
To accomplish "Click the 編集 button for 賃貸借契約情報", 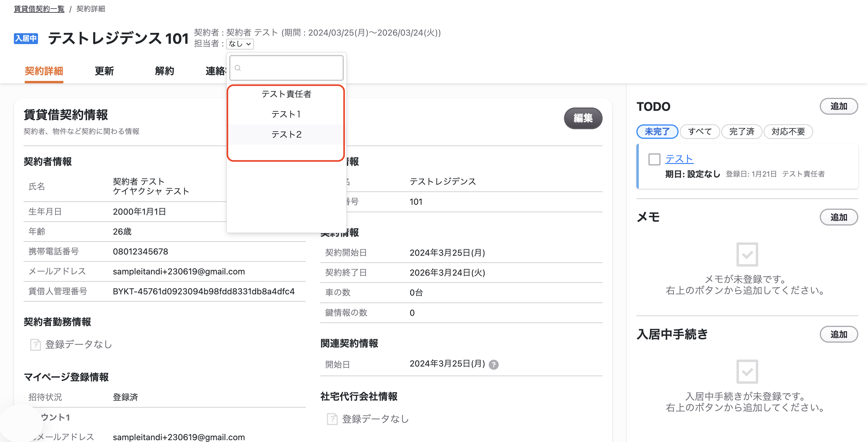I will click(x=583, y=118).
